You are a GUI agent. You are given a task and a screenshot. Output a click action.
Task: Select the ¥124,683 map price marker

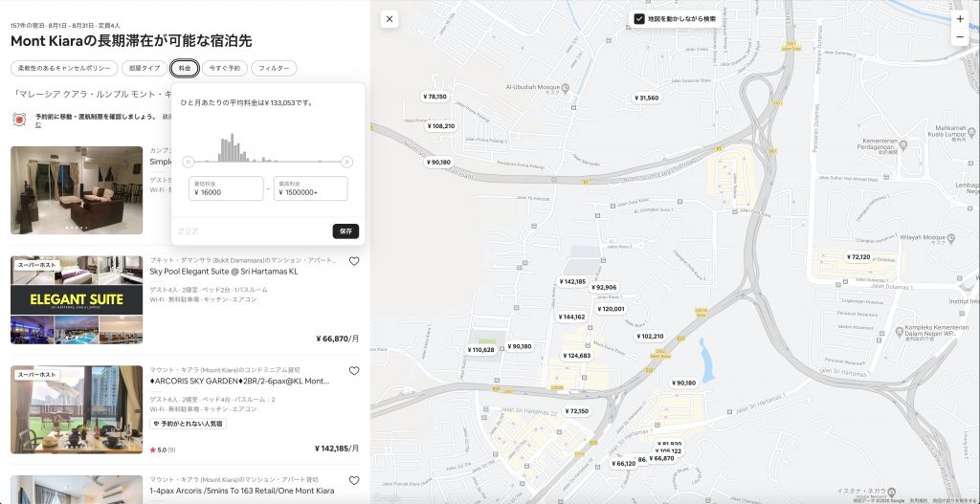point(577,356)
